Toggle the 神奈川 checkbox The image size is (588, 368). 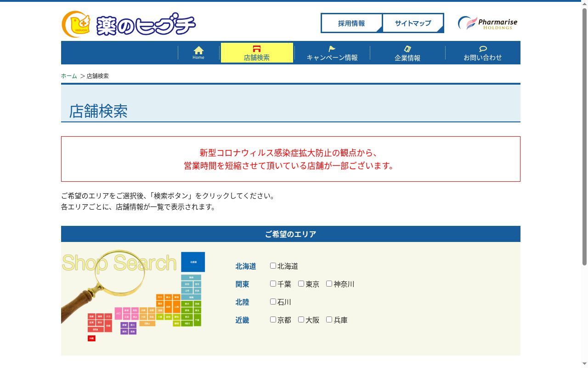point(329,284)
